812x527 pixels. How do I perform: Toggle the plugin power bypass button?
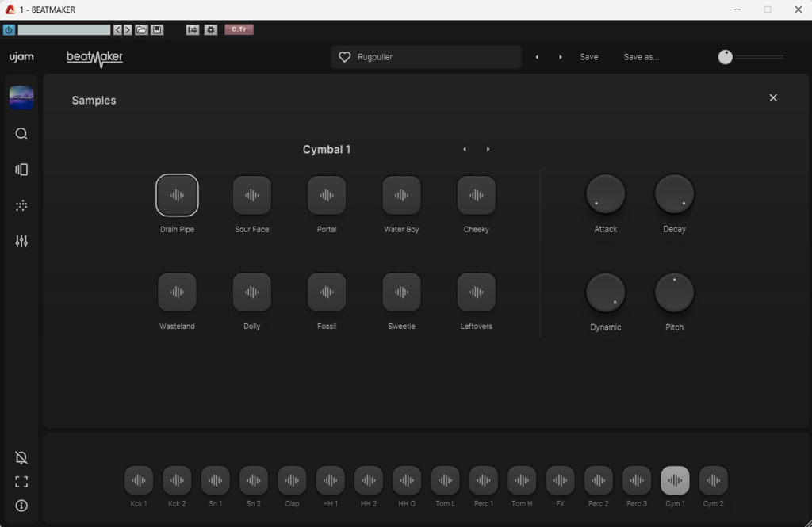pyautogui.click(x=9, y=30)
